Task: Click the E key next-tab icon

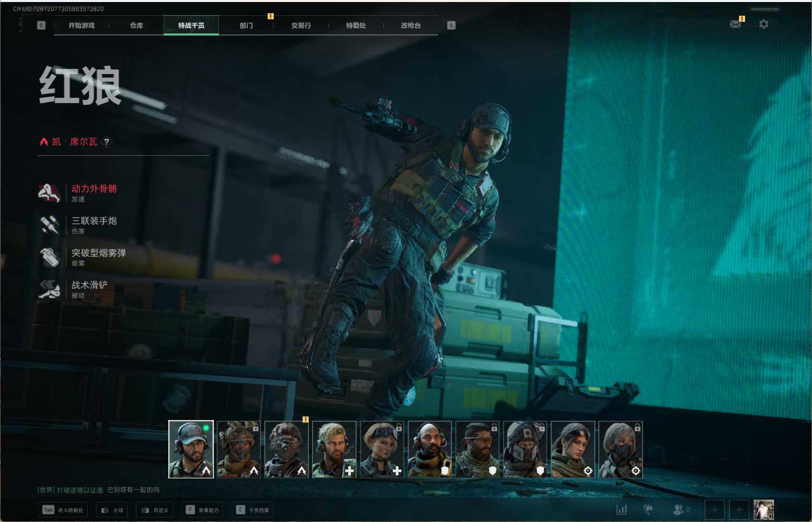Action: [x=451, y=25]
